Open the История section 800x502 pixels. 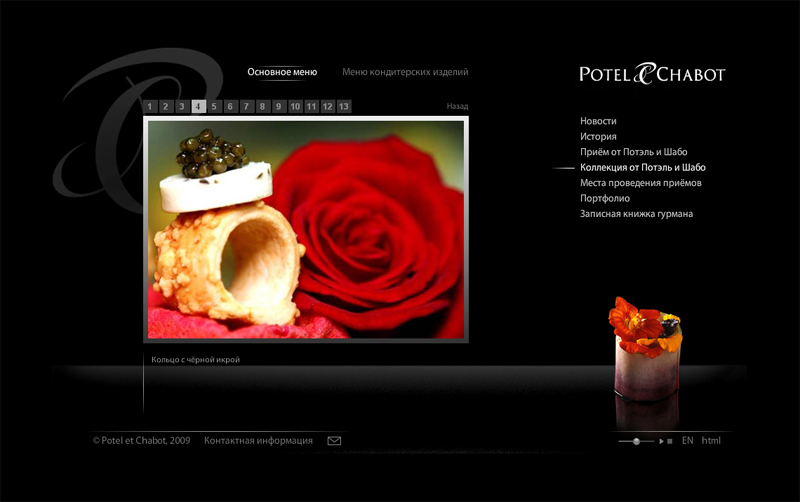(x=598, y=136)
